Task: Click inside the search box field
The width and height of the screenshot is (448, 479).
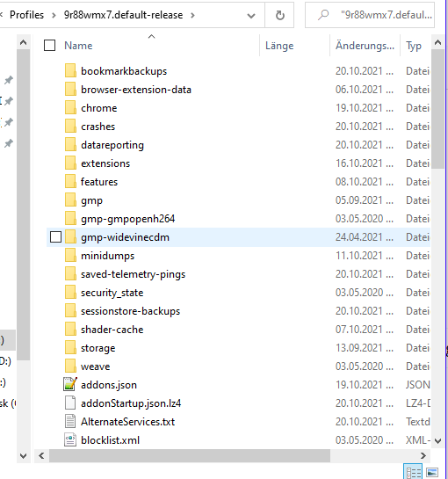Action: (x=370, y=15)
